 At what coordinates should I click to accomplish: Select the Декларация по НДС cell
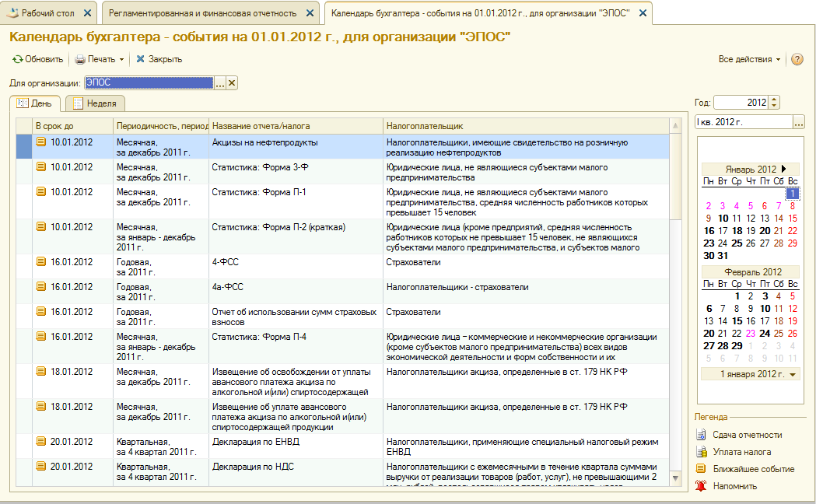pyautogui.click(x=296, y=471)
